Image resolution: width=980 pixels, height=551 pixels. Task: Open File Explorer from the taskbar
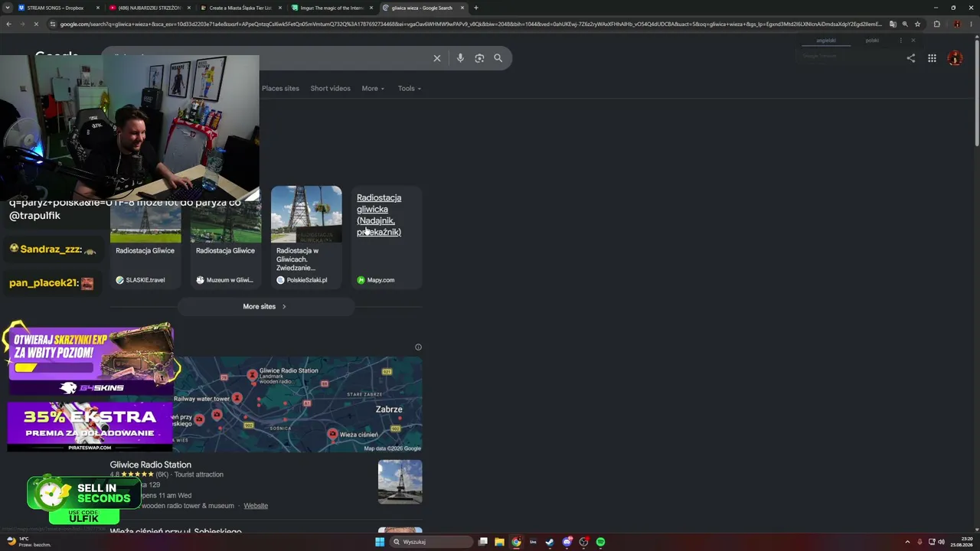coord(499,542)
